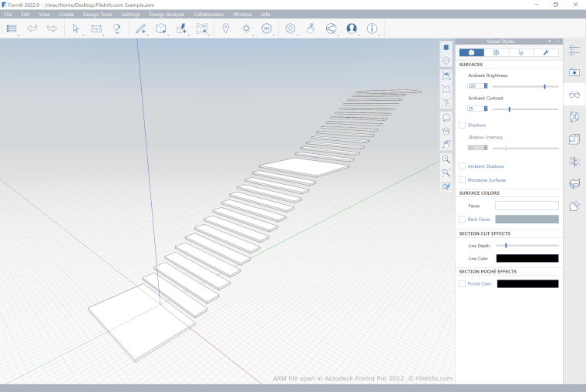
Task: Open the Layers palette icon in sidebar
Action: coord(574,184)
